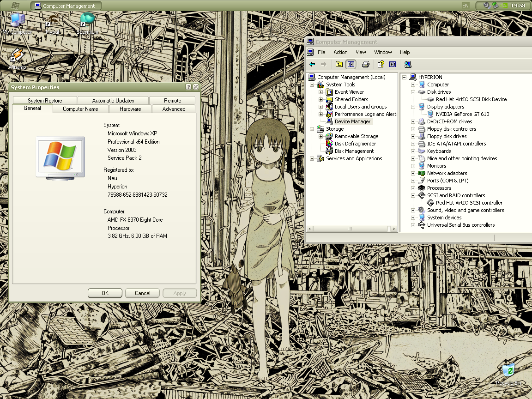Click OK in System Properties
Viewport: 532px width, 399px height.
click(x=105, y=293)
